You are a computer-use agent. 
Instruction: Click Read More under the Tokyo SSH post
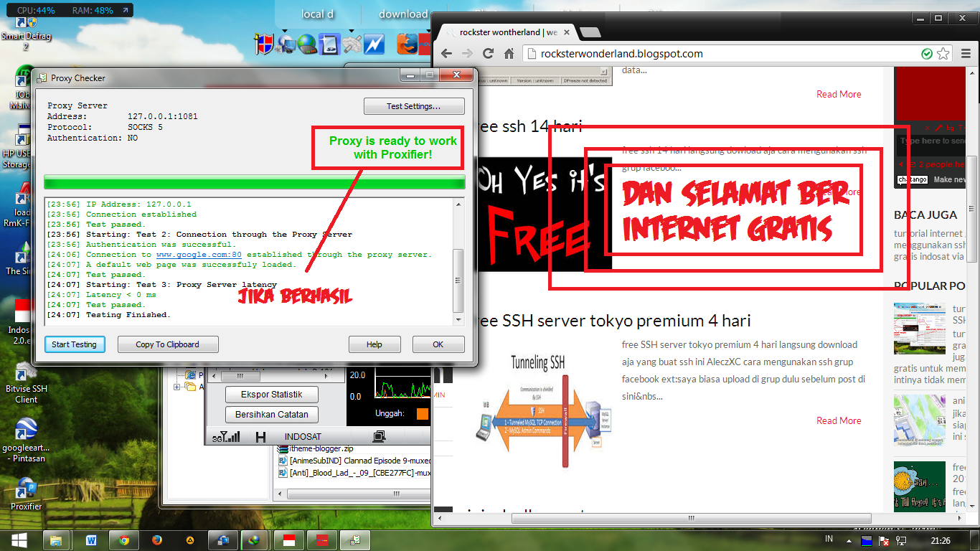(x=839, y=420)
